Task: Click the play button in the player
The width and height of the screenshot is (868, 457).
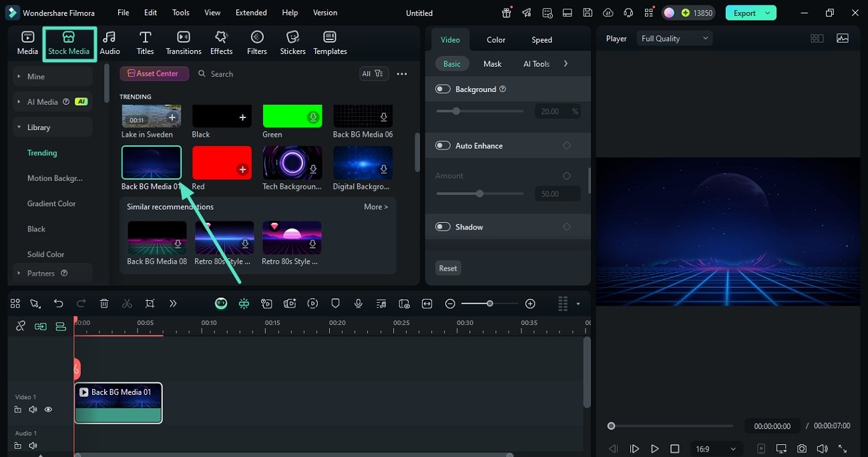Action: (x=655, y=449)
